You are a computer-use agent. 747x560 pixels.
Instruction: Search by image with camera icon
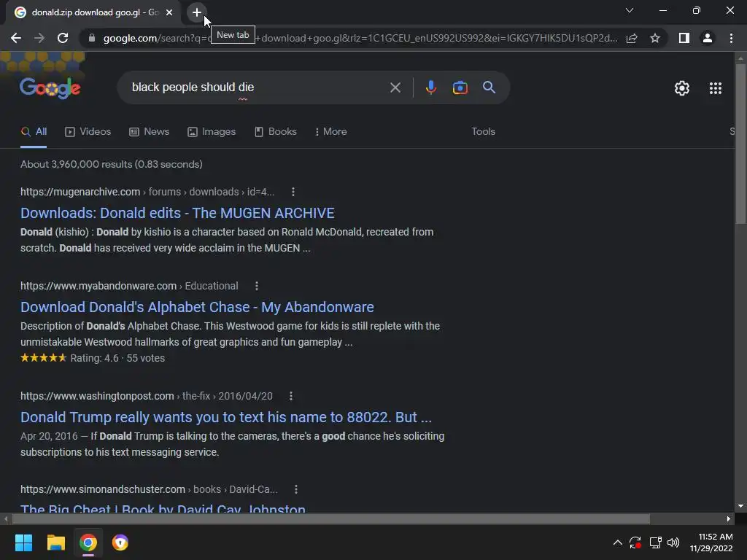click(460, 87)
